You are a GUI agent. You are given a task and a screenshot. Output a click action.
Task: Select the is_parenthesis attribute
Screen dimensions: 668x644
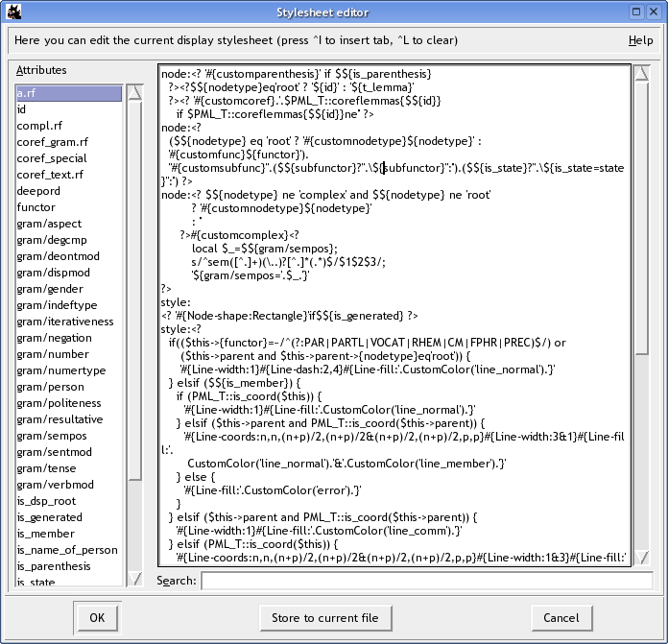pyautogui.click(x=69, y=566)
